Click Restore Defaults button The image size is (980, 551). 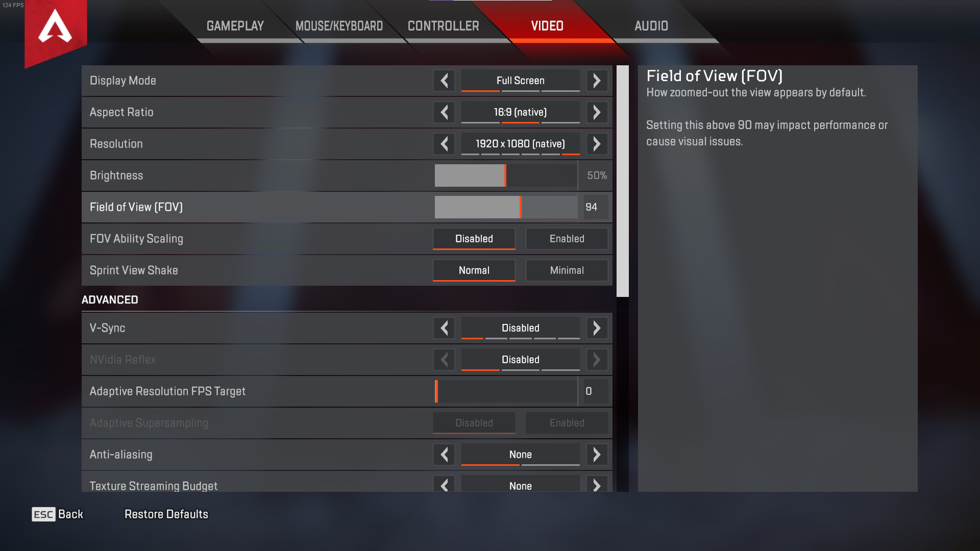(x=166, y=514)
